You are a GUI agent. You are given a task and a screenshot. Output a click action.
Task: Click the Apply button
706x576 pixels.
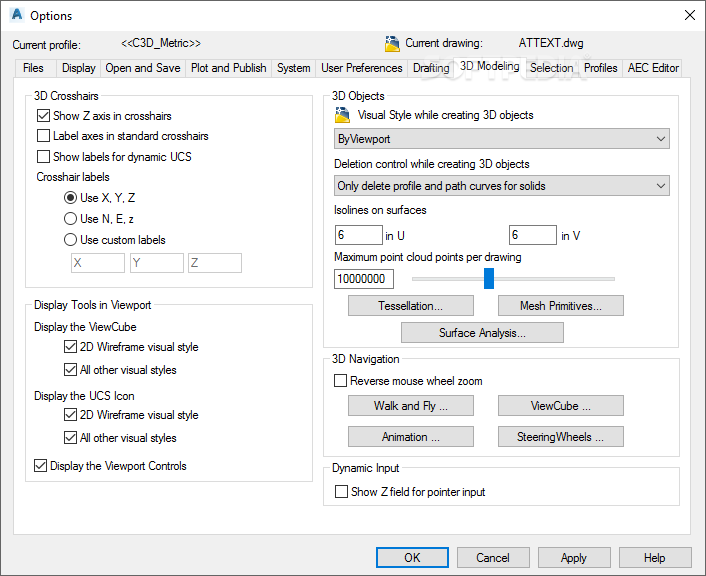[574, 558]
